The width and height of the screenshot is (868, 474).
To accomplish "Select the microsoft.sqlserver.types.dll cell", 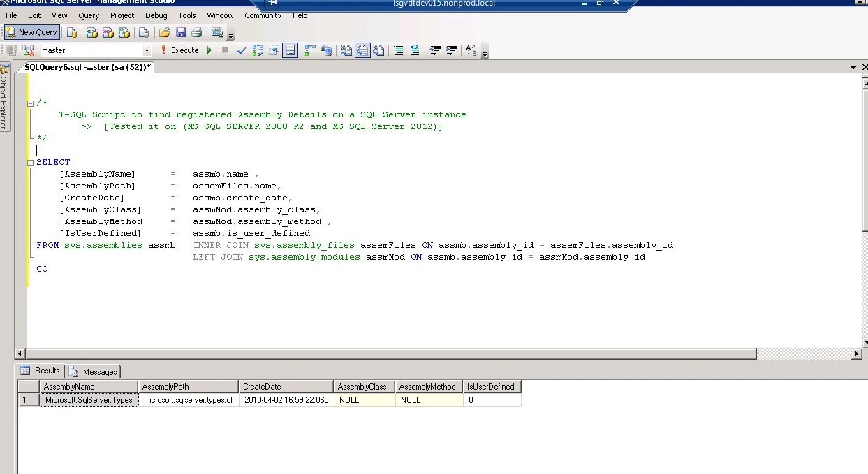I will (189, 400).
